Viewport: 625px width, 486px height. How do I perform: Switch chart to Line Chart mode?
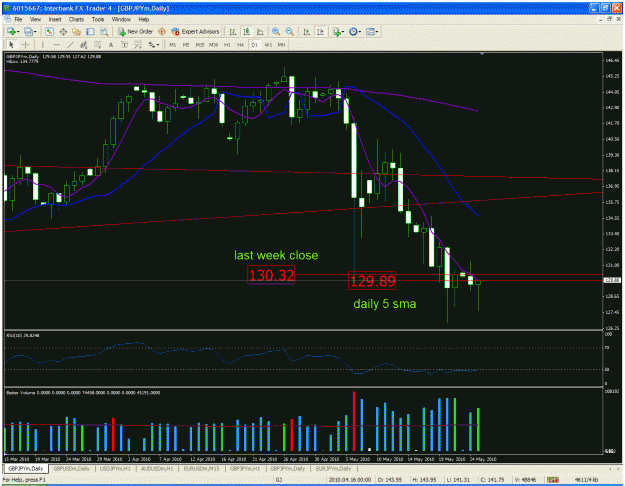[x=260, y=31]
